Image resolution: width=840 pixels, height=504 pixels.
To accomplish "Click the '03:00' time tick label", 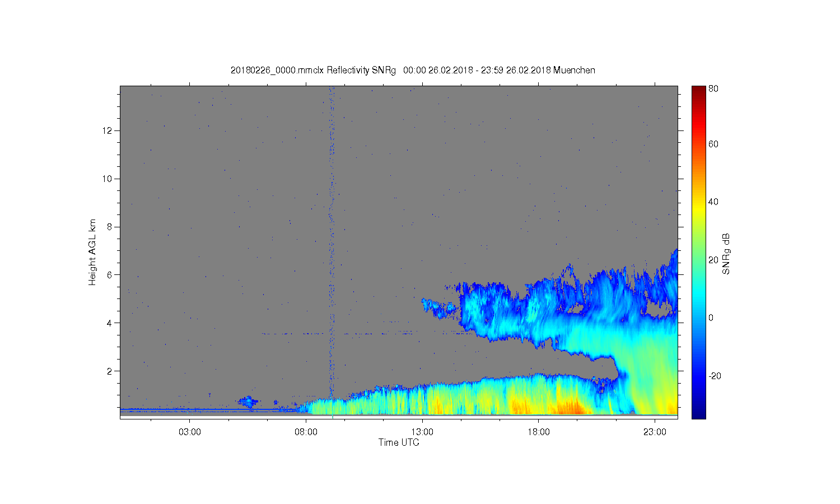I will pos(190,432).
